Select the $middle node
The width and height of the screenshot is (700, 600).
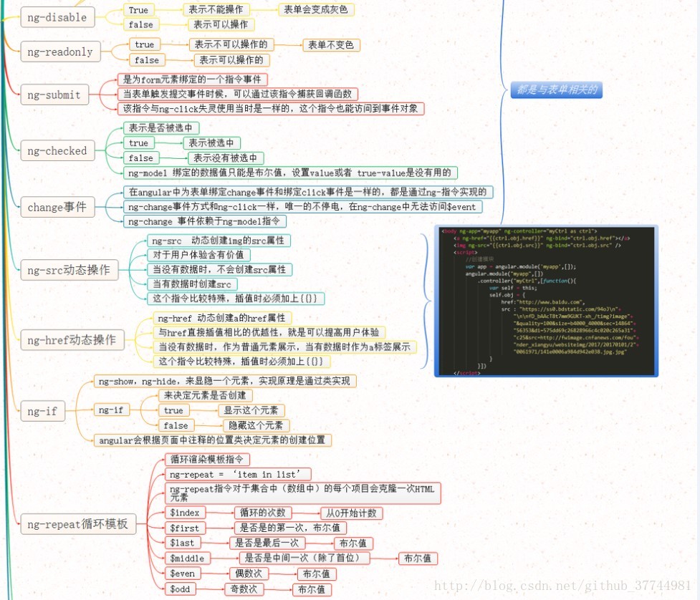tap(188, 558)
